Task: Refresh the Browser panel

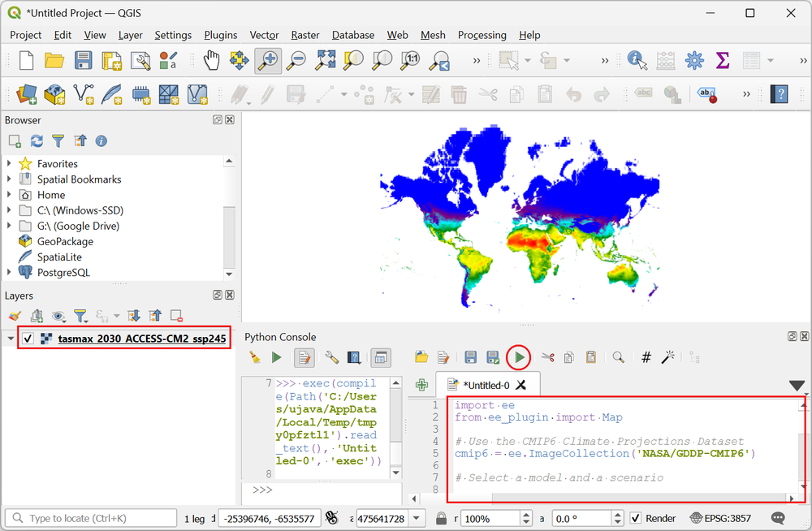Action: [x=37, y=141]
